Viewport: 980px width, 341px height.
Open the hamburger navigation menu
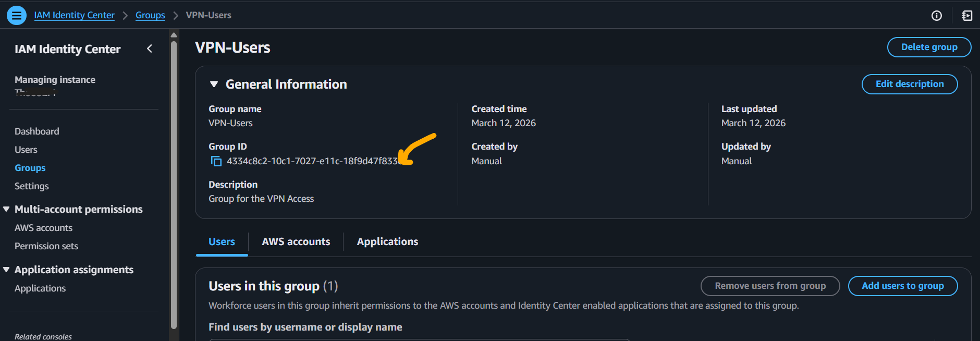point(17,15)
